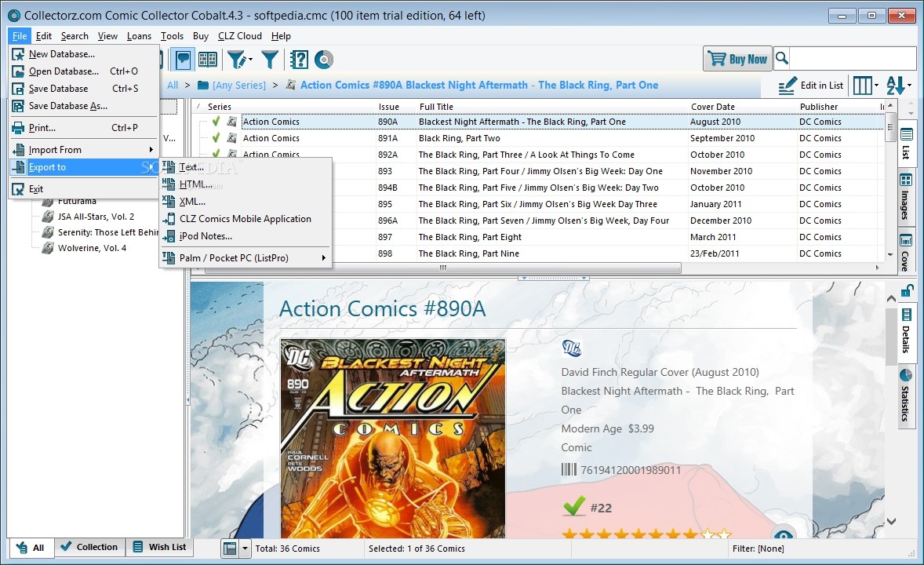Viewport: 924px width, 565px height.
Task: Click the JSA All-Stars folder icon
Action: pos(48,217)
